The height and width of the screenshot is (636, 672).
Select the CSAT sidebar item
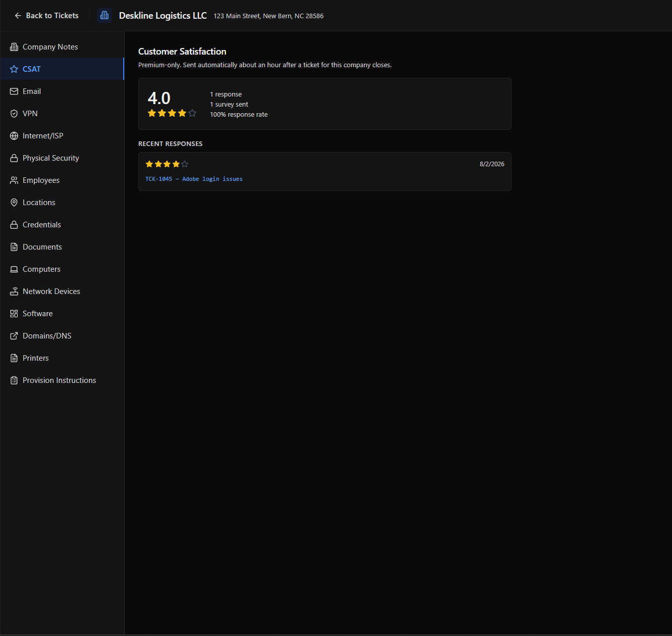[62, 69]
